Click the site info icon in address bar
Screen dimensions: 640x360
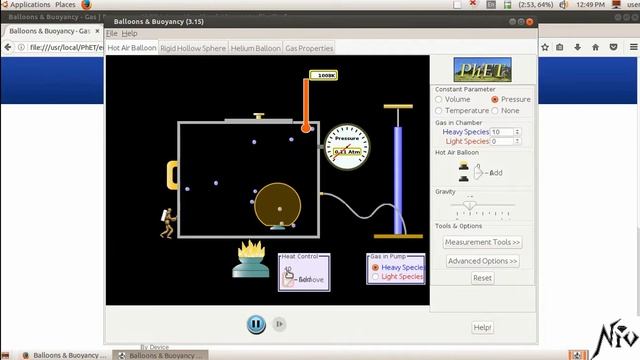(21, 47)
